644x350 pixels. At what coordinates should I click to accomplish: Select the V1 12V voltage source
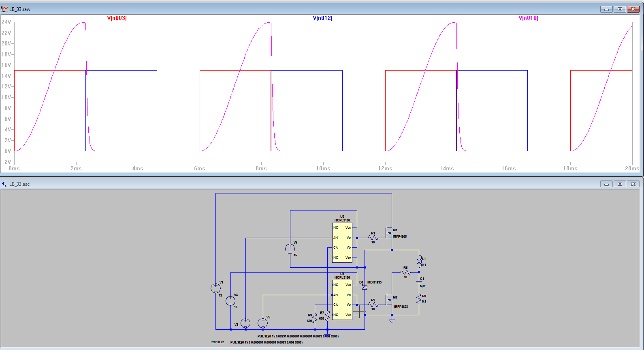point(215,288)
